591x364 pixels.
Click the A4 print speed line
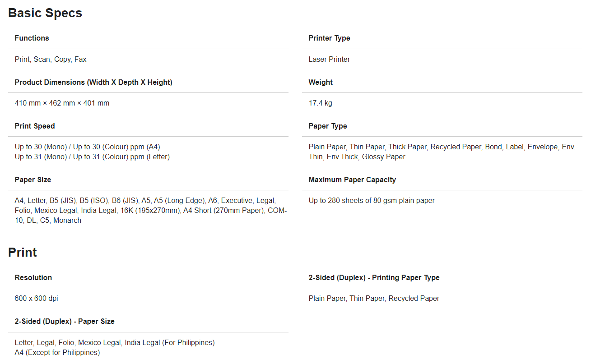[87, 147]
